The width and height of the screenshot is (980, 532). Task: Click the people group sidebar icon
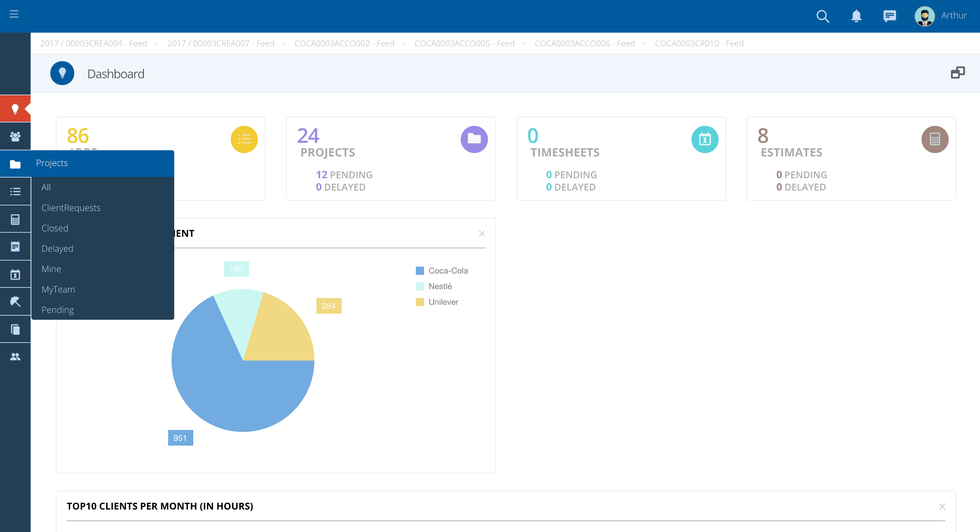[x=15, y=136]
